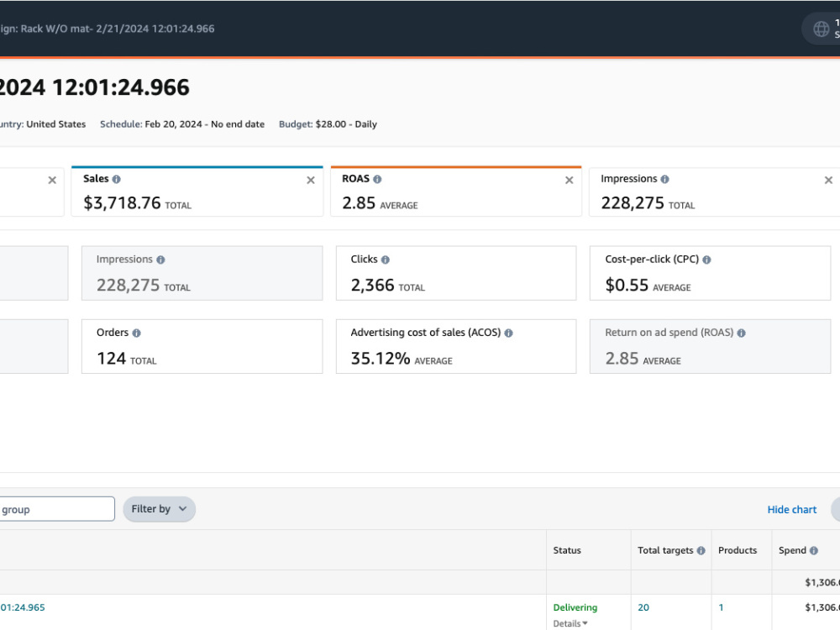
Task: Click info icon in Total targets column header
Action: [701, 551]
